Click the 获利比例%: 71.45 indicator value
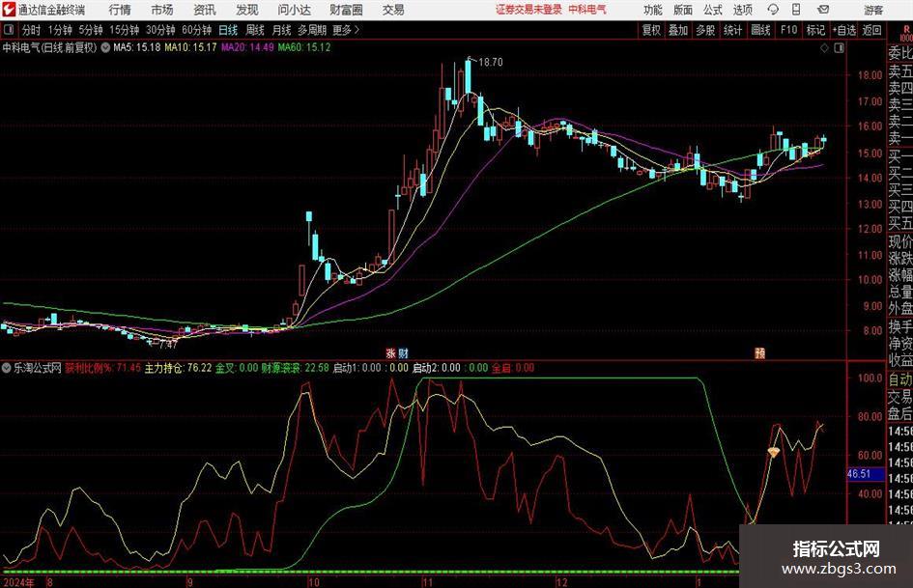The image size is (913, 588). (x=102, y=368)
